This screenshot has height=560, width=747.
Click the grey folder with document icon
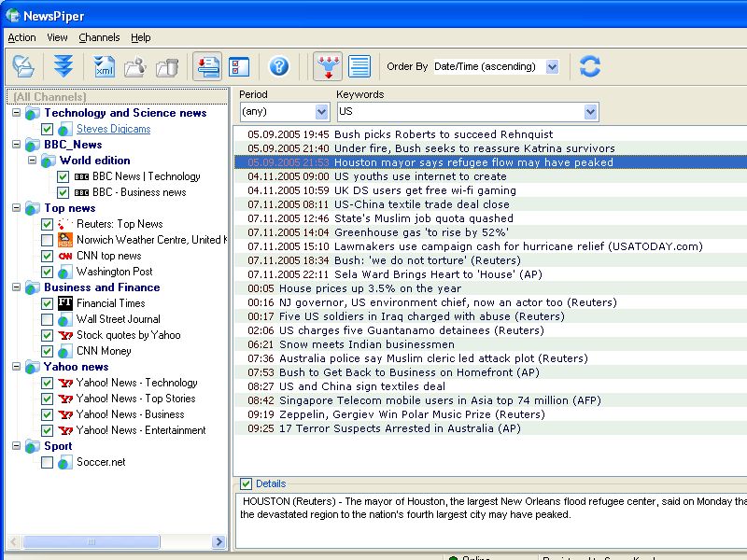[x=167, y=66]
